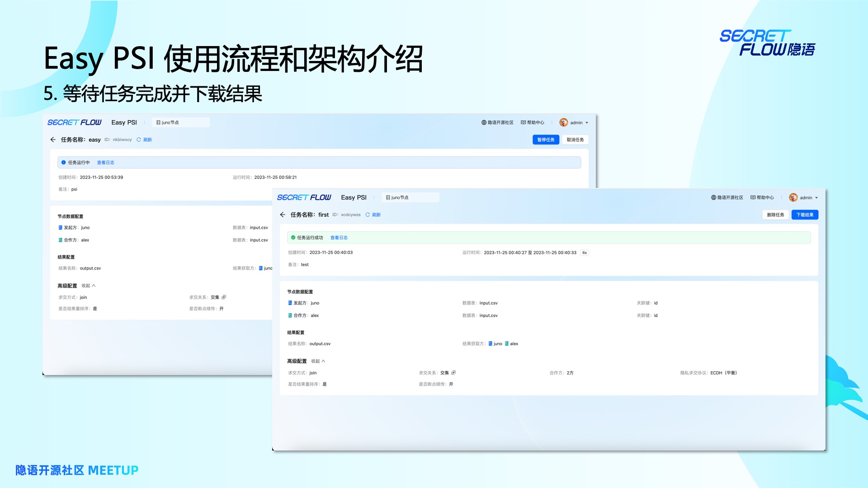Open 帮助中心 in the front window

pyautogui.click(x=762, y=197)
